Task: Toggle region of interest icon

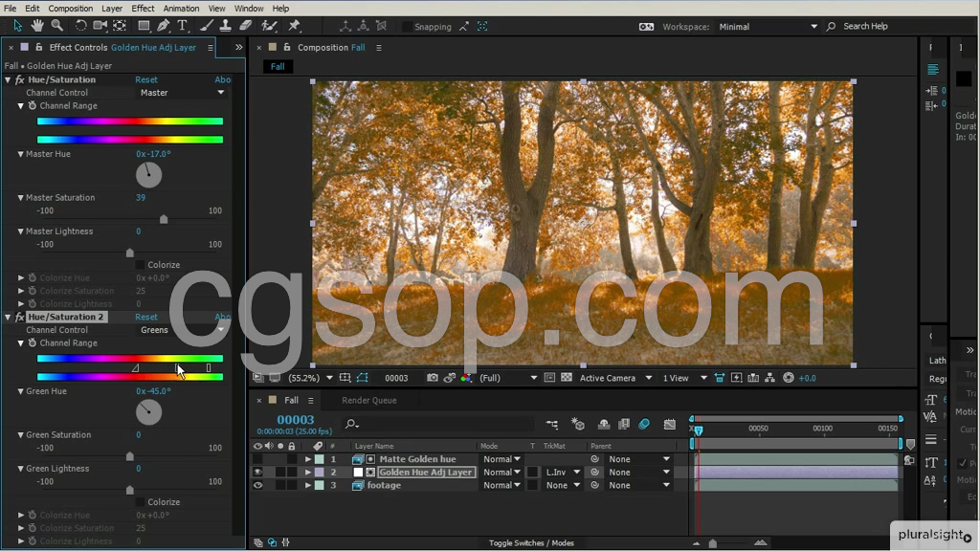Action: 549,378
